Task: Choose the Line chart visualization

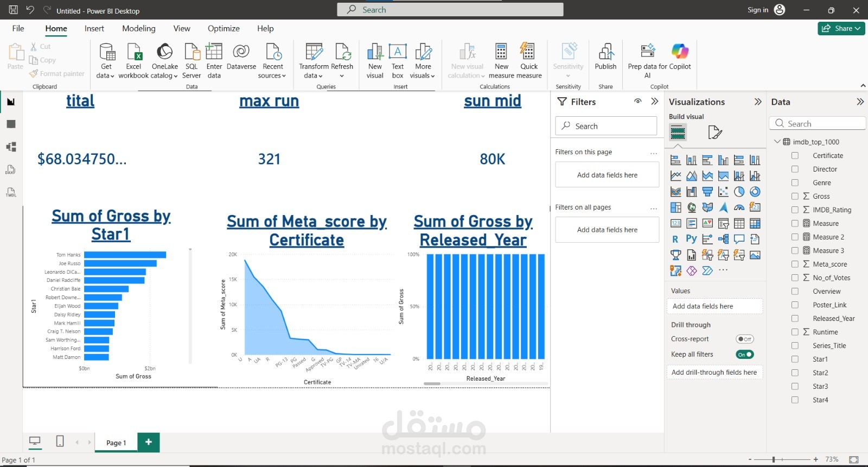Action: coord(675,176)
